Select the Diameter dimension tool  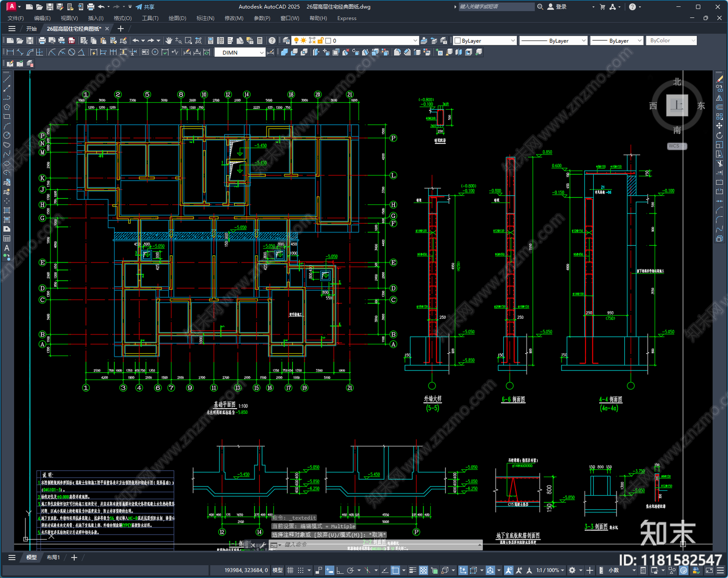71,52
